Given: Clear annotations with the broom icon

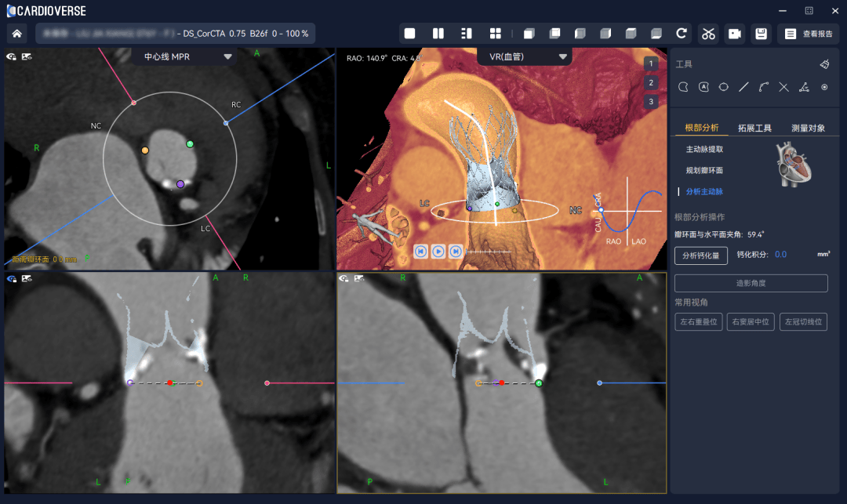Looking at the screenshot, I should click(x=824, y=64).
